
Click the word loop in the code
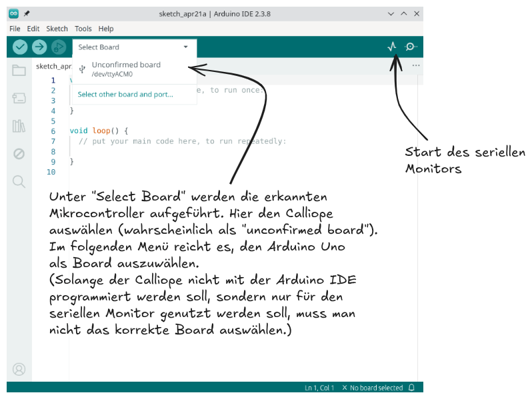pyautogui.click(x=101, y=131)
